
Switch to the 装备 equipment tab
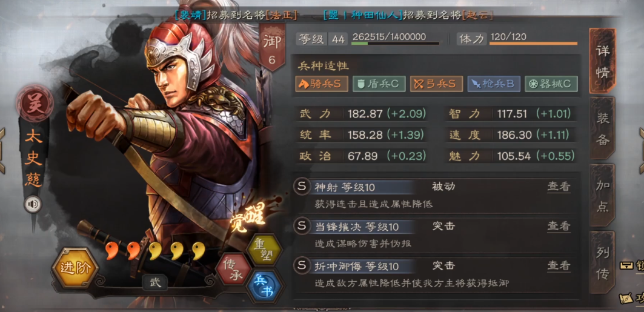pos(603,129)
